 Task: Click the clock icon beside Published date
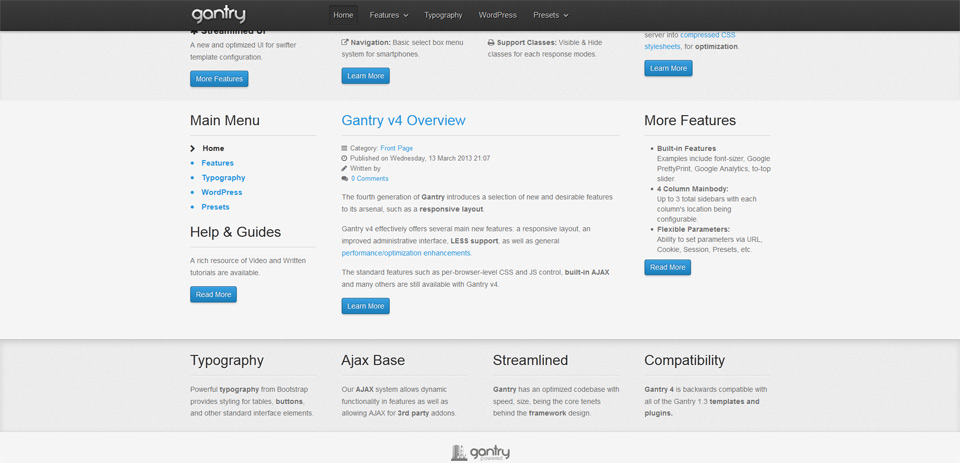pos(344,158)
